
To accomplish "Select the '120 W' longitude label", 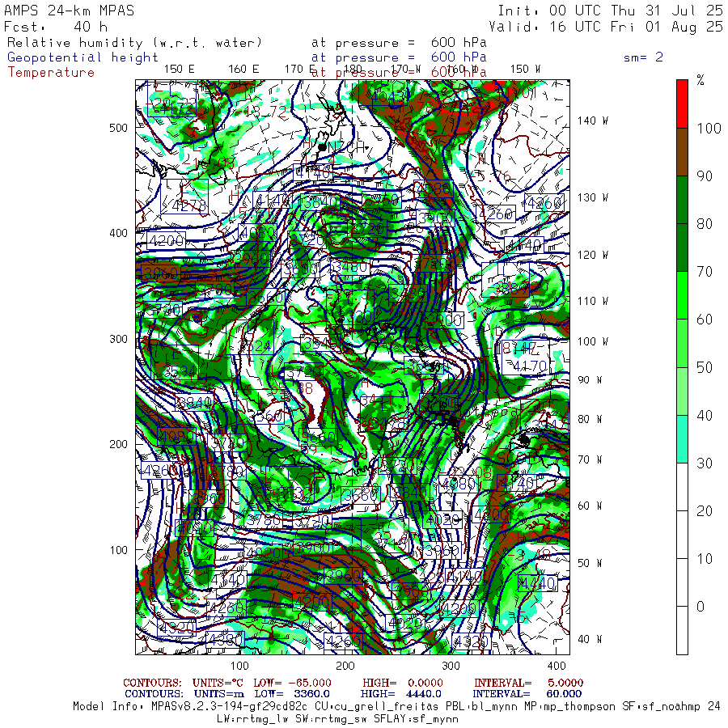I will pyautogui.click(x=592, y=256).
